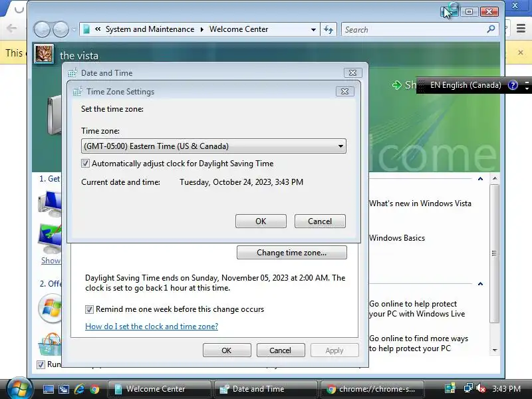Click the network tray icon
532x399 pixels.
[468, 388]
